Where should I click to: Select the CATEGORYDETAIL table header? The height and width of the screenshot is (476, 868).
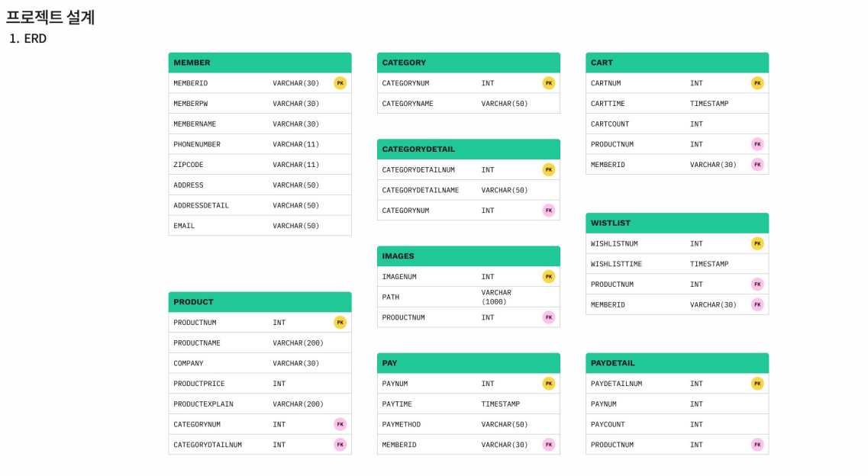tap(468, 150)
